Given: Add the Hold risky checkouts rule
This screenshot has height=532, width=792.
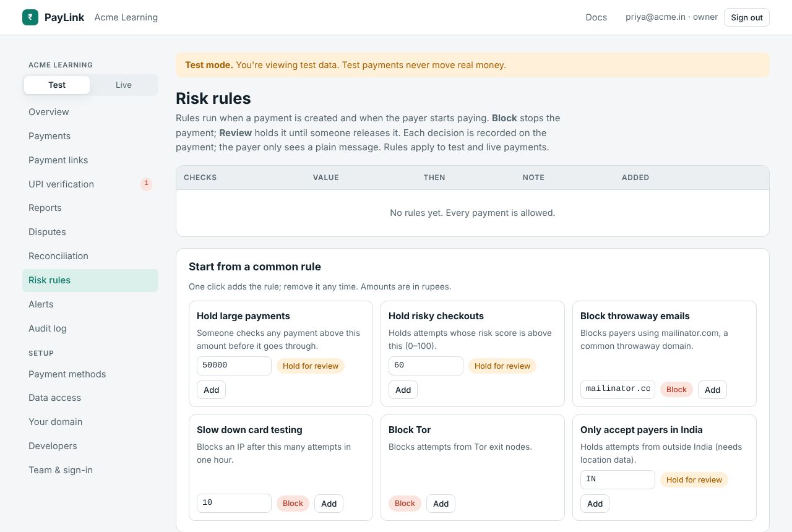Looking at the screenshot, I should [x=403, y=390].
